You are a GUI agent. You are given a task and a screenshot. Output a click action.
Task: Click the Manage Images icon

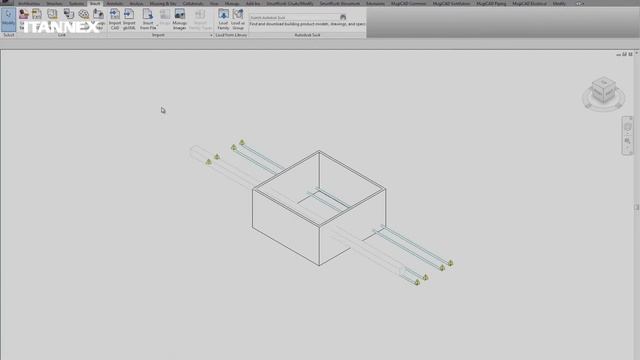tap(180, 19)
